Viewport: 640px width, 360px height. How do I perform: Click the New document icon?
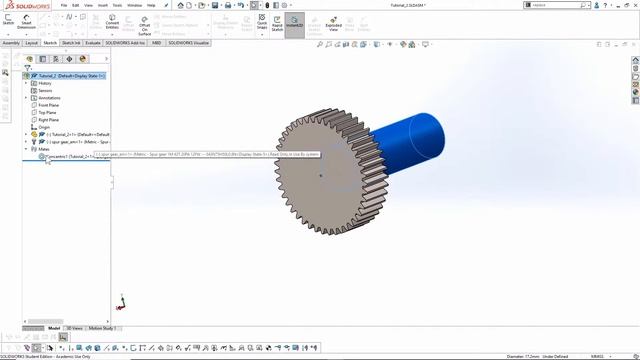(189, 5)
